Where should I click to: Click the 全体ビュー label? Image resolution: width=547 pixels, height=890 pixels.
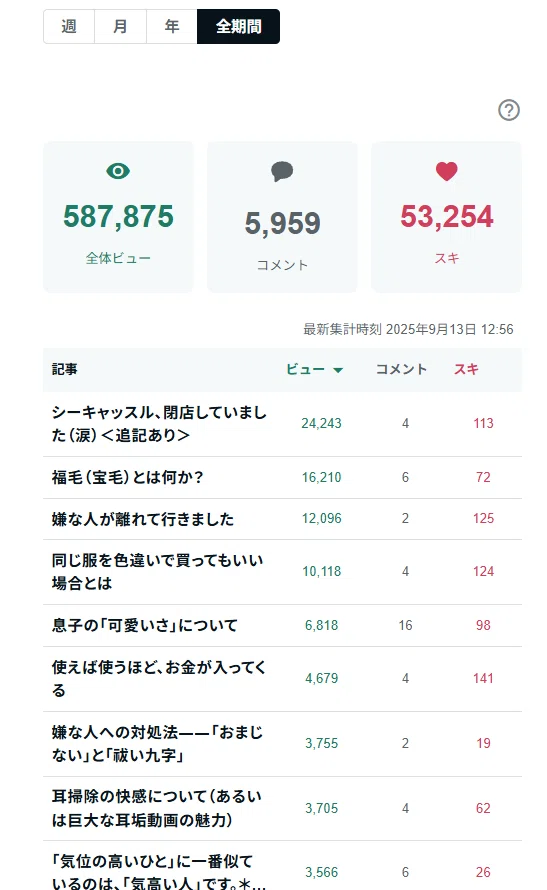point(118,258)
